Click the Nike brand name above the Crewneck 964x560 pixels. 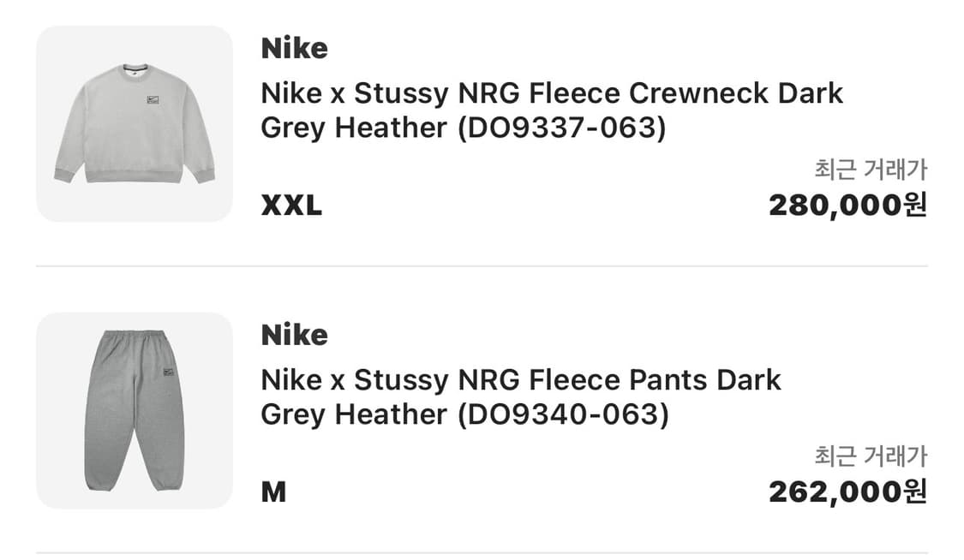coord(294,48)
